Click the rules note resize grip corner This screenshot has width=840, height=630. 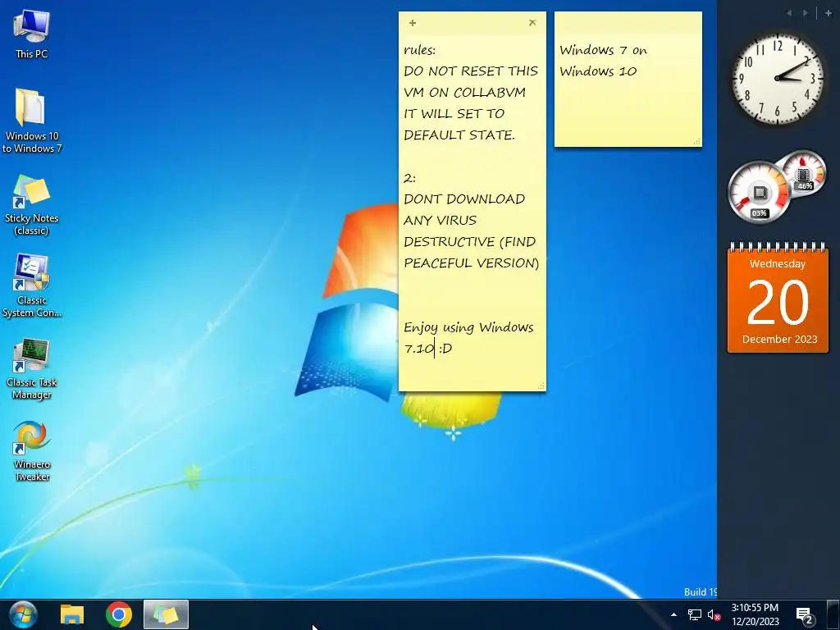(x=541, y=386)
